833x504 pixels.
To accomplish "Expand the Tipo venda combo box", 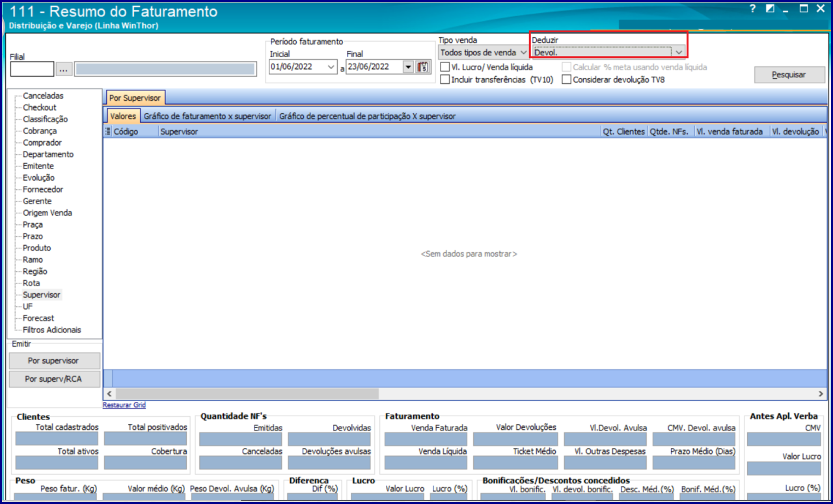I will 523,52.
